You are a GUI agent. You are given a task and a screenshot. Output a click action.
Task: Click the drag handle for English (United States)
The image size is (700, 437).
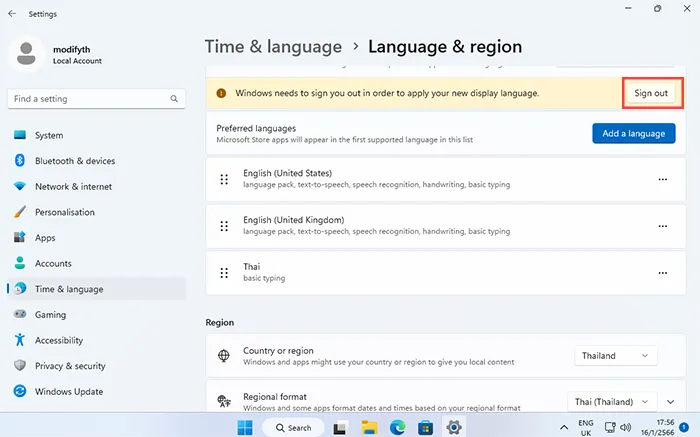tap(224, 179)
